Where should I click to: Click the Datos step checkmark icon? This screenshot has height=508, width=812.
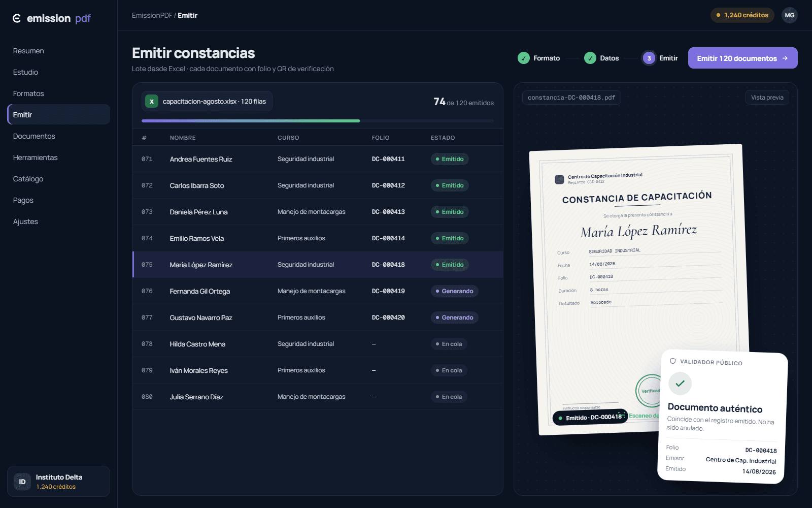point(590,58)
